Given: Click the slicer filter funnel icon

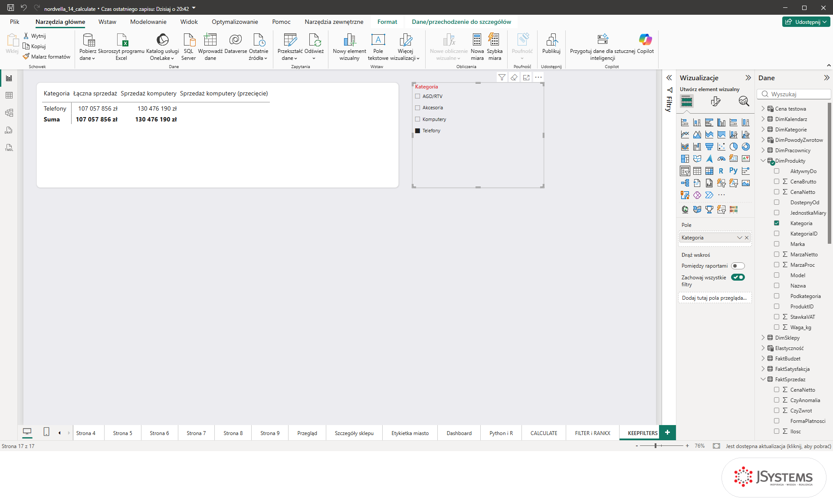Looking at the screenshot, I should tap(502, 77).
